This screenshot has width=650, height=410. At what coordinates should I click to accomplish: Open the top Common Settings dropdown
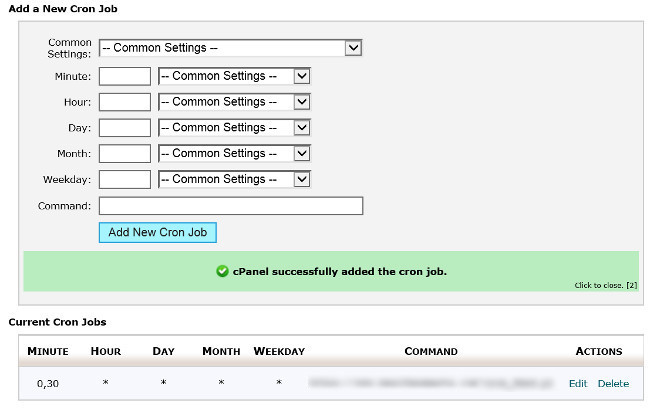coord(230,47)
